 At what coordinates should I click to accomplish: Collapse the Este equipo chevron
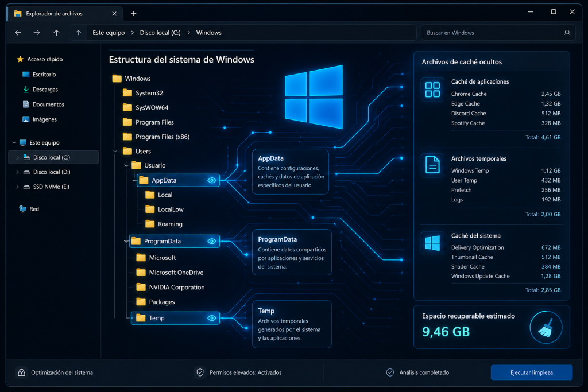pyautogui.click(x=14, y=142)
